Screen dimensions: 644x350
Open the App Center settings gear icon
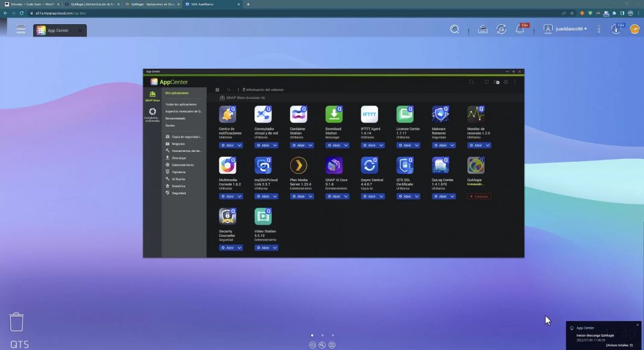(x=506, y=82)
